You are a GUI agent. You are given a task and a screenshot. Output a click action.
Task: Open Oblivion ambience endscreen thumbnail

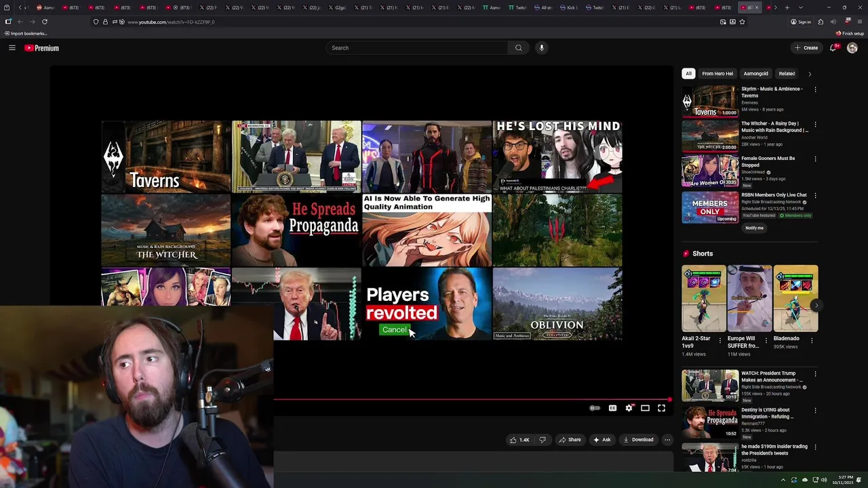click(x=557, y=304)
